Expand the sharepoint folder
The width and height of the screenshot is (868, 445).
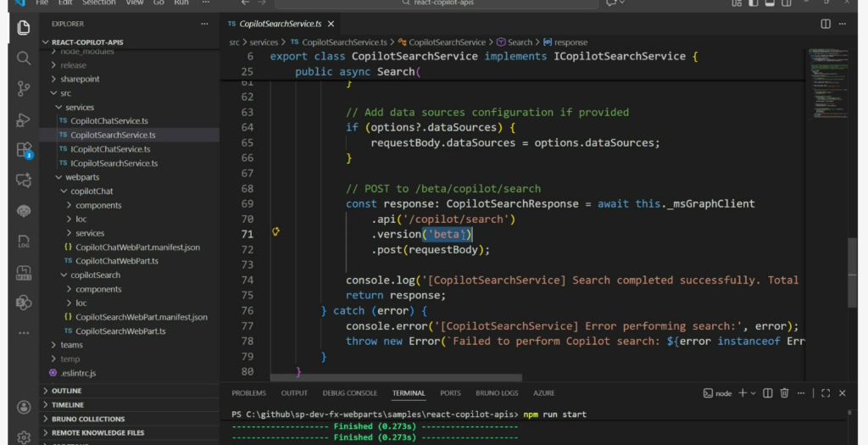(x=80, y=79)
